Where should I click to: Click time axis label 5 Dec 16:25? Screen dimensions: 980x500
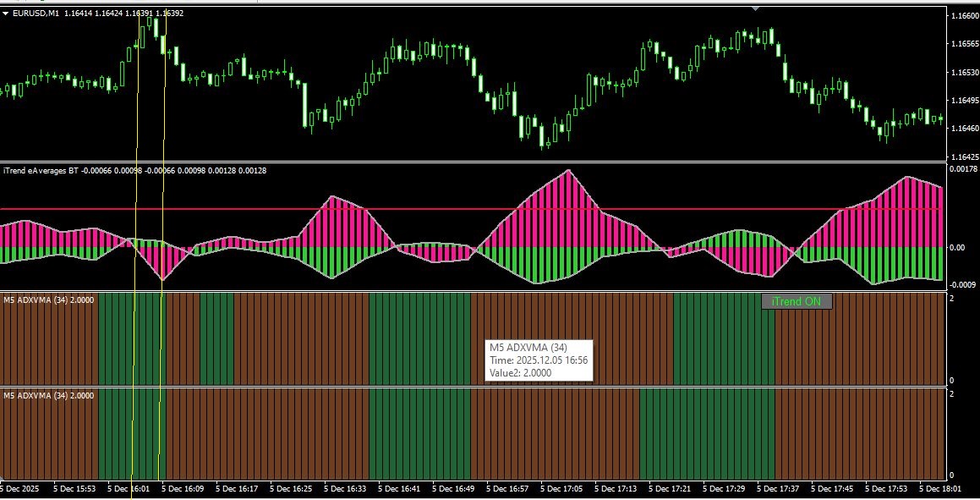[291, 489]
